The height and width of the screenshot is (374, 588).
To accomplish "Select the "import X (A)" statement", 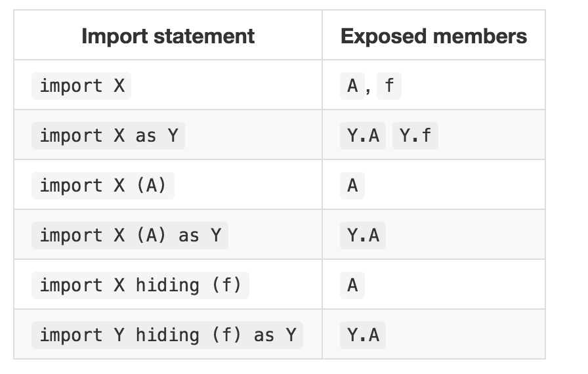I will pyautogui.click(x=103, y=186).
